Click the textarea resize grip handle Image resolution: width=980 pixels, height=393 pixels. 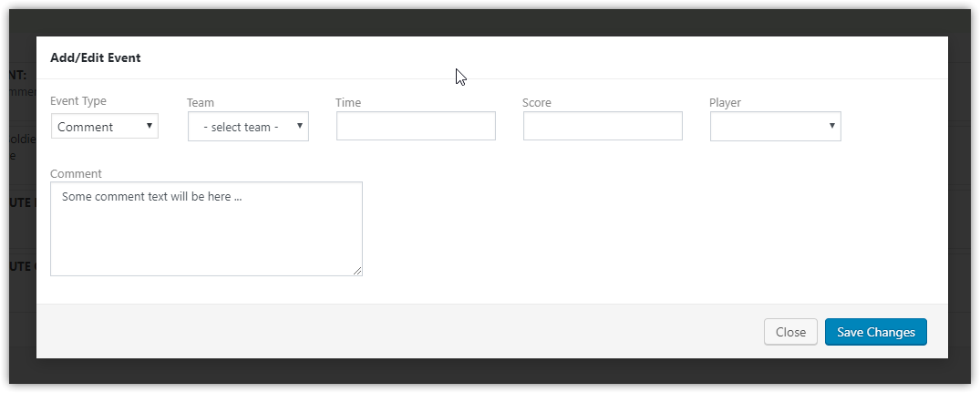(x=356, y=271)
